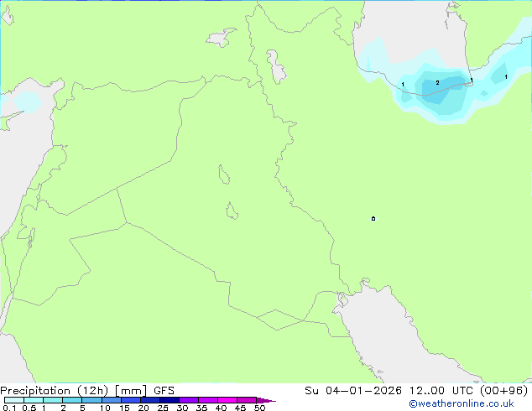Click the palest 0.1–0.5 mm legend swatch
This screenshot has height=411, width=532.
coord(14,400)
